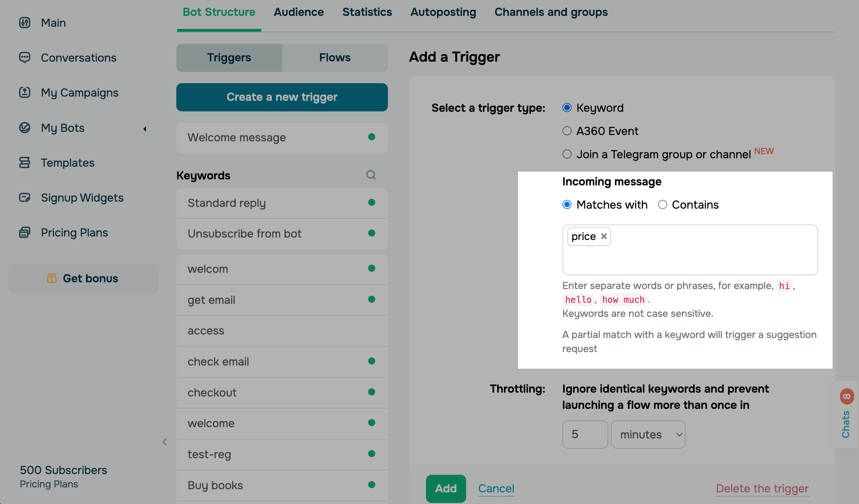859x504 pixels.
Task: Click the Templates sidebar icon
Action: point(25,163)
